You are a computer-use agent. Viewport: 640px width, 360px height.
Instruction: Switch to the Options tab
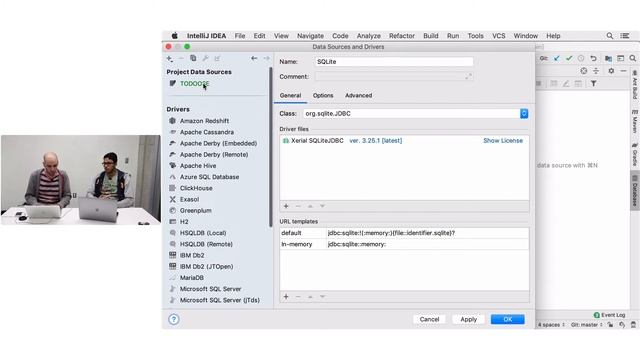coord(323,96)
